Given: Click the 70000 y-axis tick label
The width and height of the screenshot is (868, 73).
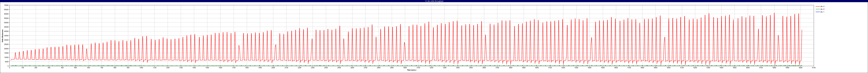Looking at the screenshot, I should [6, 5].
